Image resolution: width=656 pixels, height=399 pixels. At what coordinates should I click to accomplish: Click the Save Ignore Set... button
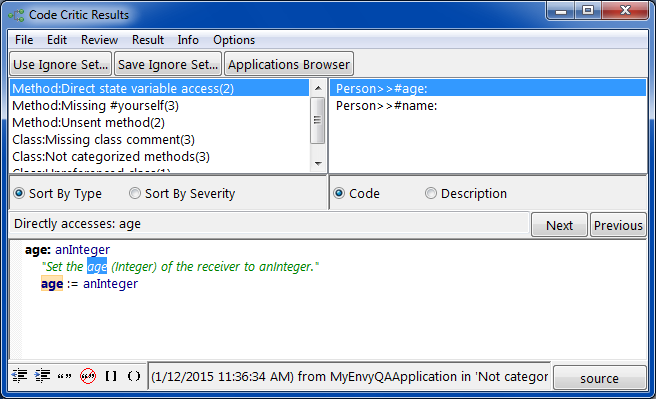point(168,64)
